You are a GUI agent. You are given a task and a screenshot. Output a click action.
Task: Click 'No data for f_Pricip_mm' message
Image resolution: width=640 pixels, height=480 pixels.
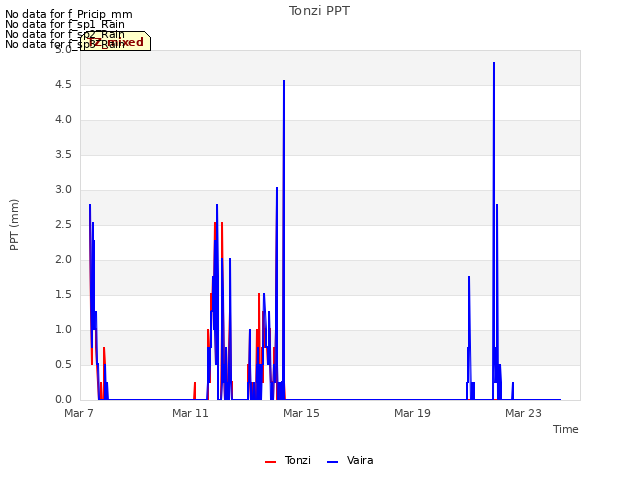pos(69,14)
